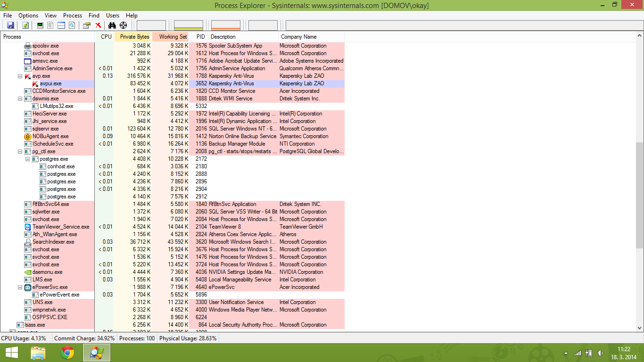Viewport: 644px width, 362px height.
Task: Click the CPU usage mini graph in toolbar
Action: [x=151, y=25]
